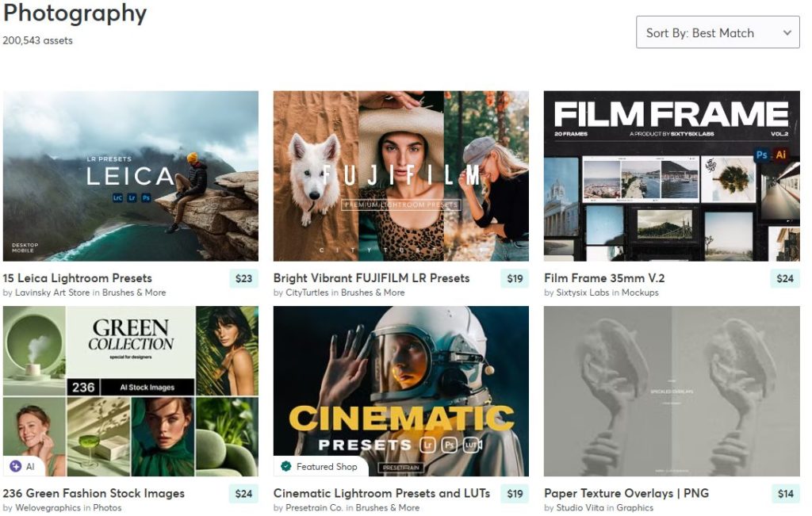Open the Presetrain Co. shop link

[x=314, y=507]
